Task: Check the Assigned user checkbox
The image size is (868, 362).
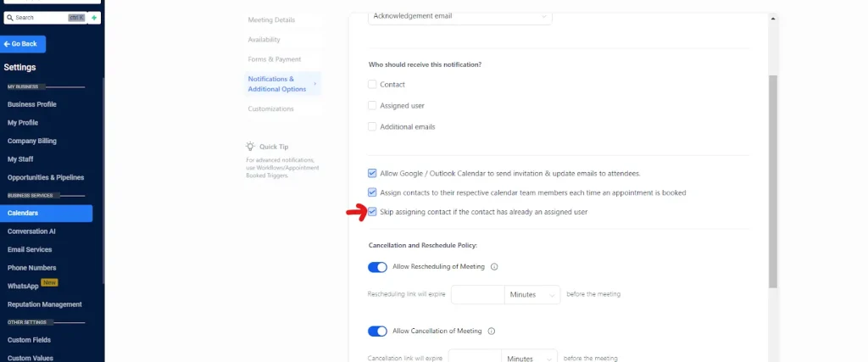Action: (372, 105)
